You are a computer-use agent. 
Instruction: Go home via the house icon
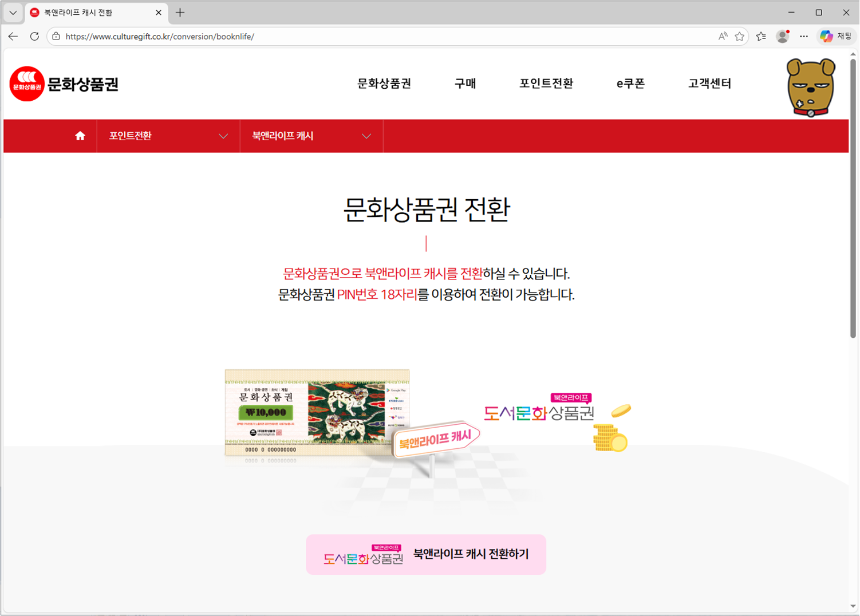(x=80, y=136)
